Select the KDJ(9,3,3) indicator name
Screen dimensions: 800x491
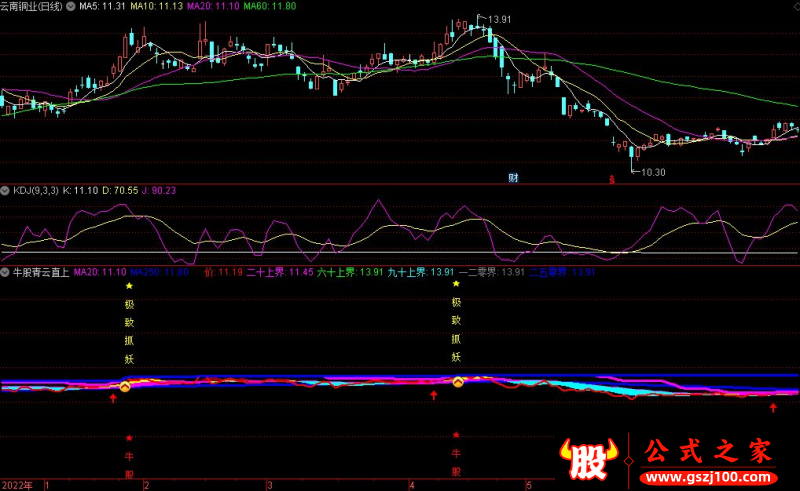(34, 189)
